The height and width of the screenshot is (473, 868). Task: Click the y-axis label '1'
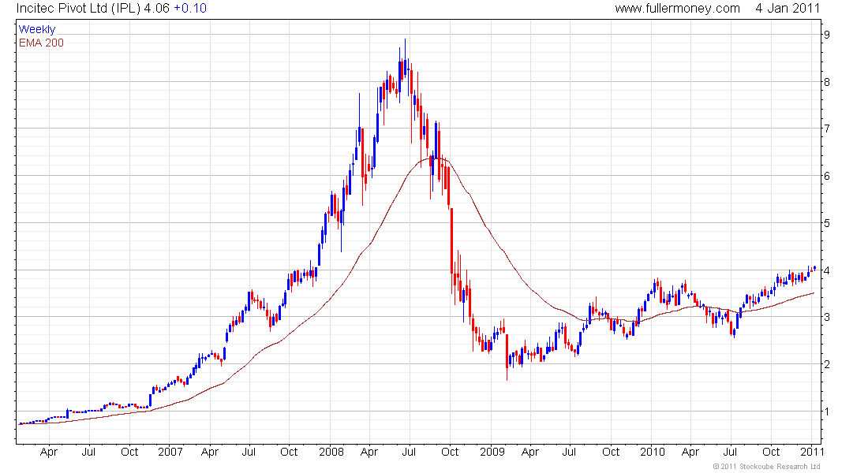coord(827,412)
